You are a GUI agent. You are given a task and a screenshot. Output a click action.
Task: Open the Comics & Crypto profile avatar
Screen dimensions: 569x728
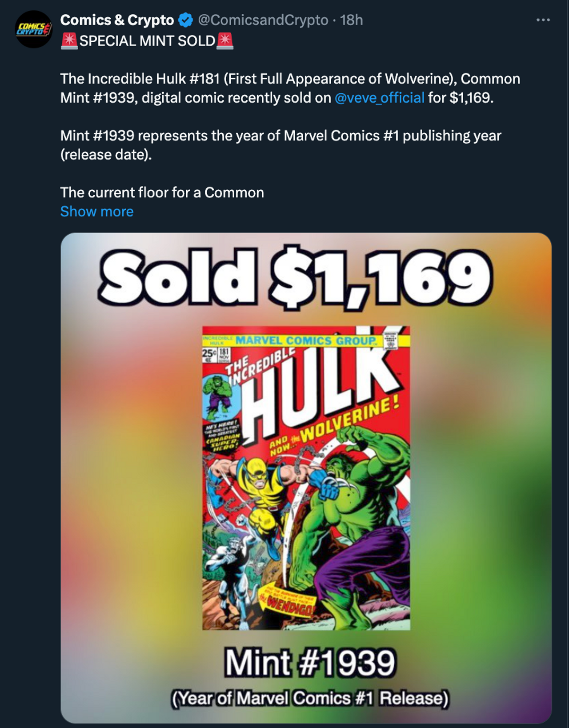coord(34,29)
